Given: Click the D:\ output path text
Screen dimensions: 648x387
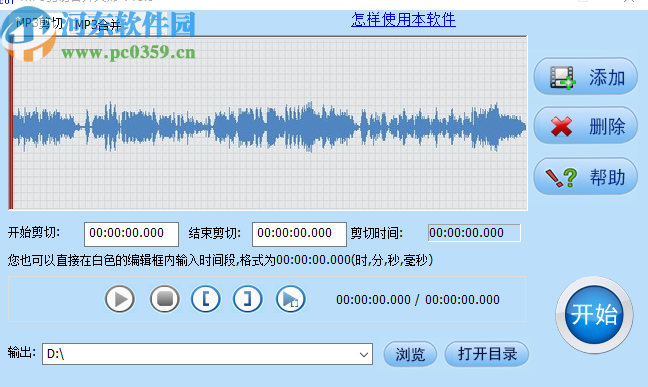Looking at the screenshot, I should point(55,354).
